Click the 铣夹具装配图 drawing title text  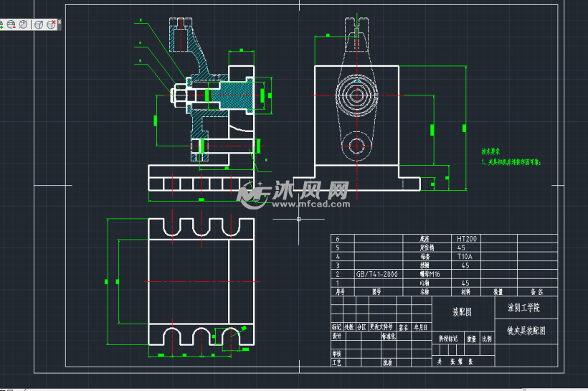click(526, 331)
